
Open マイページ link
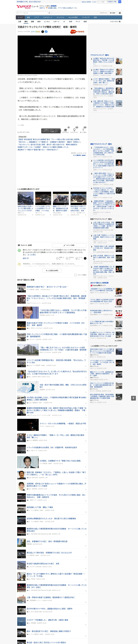[x=103, y=13]
